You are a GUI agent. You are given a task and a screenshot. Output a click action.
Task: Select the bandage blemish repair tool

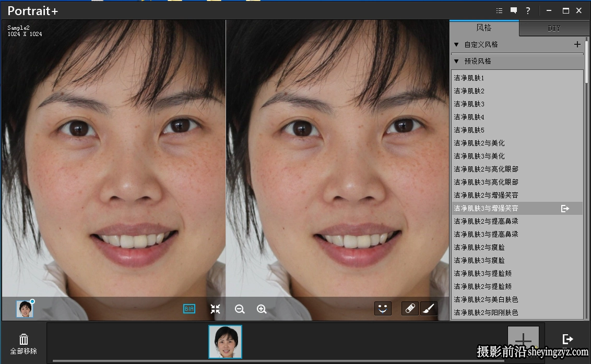410,309
